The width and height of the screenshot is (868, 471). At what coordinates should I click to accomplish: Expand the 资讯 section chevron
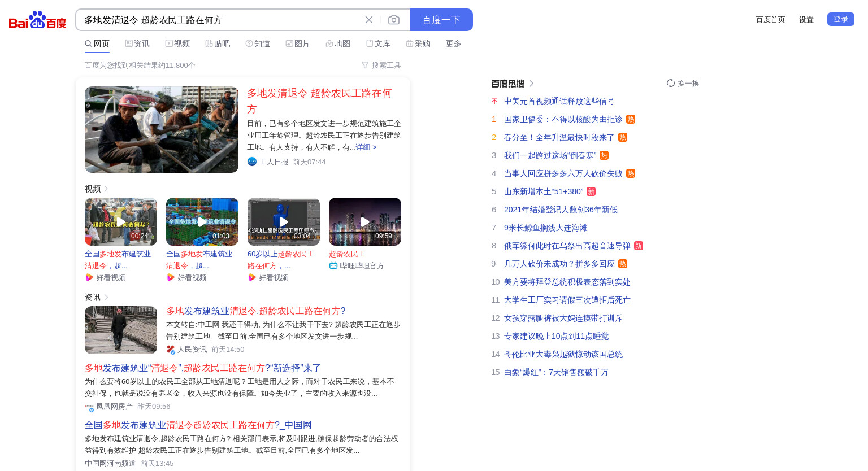[x=106, y=297]
